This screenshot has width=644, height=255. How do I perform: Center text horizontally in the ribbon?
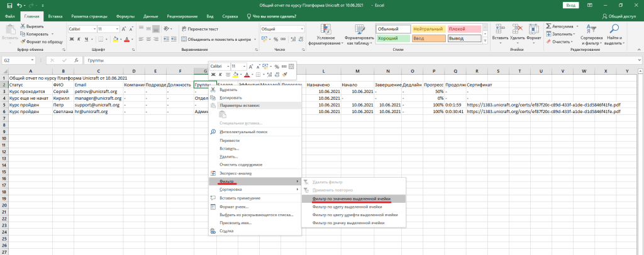tap(148, 40)
